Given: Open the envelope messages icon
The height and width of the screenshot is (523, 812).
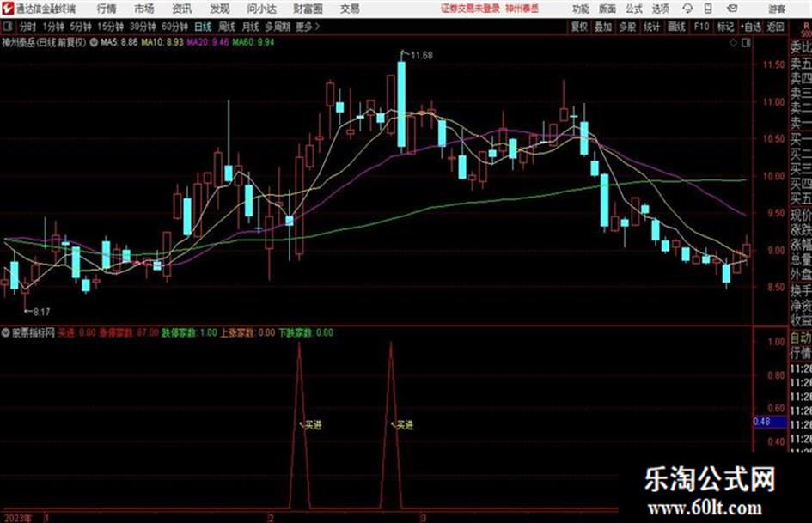Looking at the screenshot, I should [732, 9].
